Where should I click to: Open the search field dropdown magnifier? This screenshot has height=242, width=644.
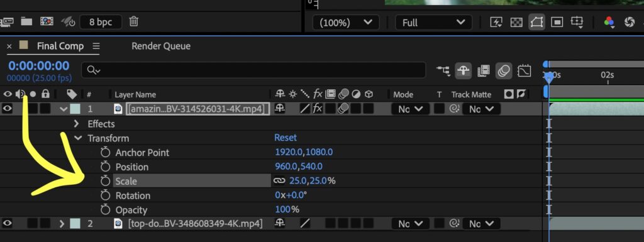(94, 70)
